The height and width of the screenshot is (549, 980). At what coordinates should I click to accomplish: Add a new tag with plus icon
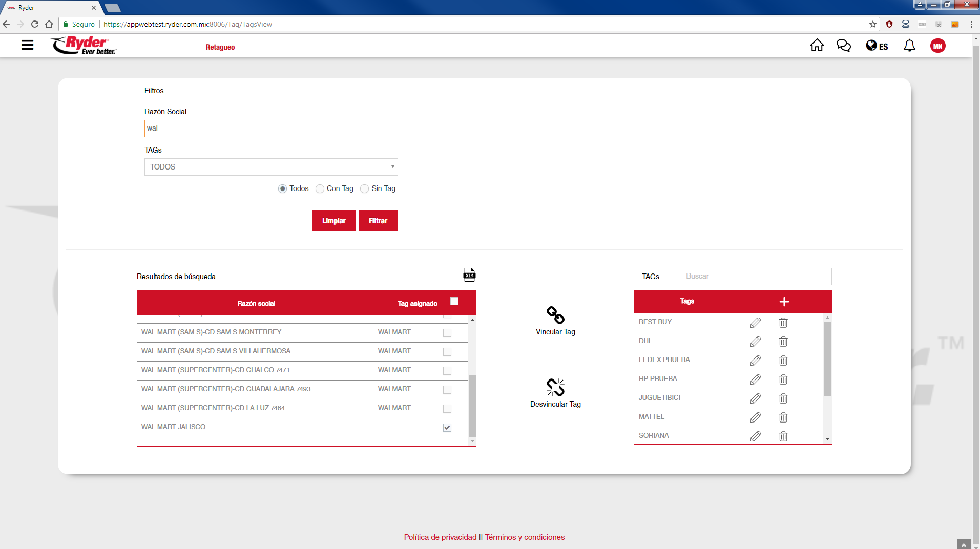point(784,302)
